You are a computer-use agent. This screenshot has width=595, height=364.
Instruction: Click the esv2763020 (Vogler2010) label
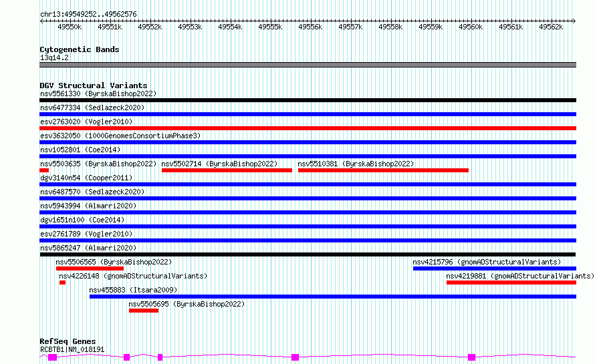pyautogui.click(x=86, y=122)
